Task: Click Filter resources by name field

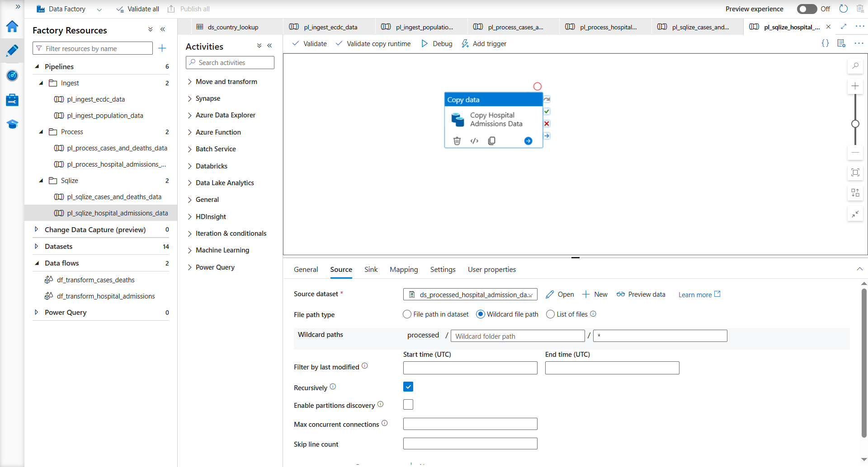Action: (93, 48)
